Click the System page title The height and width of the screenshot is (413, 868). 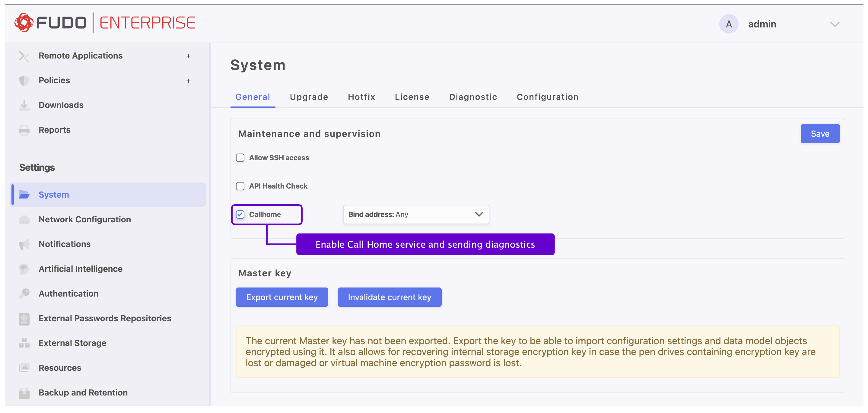pos(258,65)
